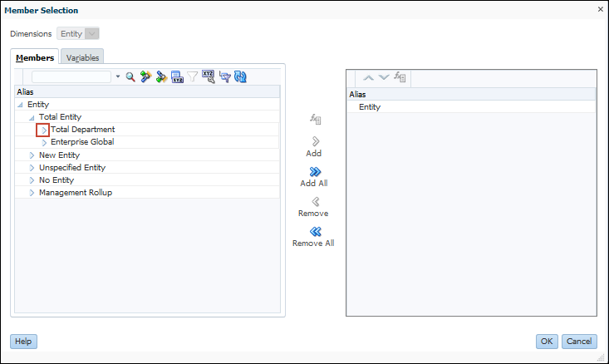Select the Total Entity member
609x364 pixels.
60,117
